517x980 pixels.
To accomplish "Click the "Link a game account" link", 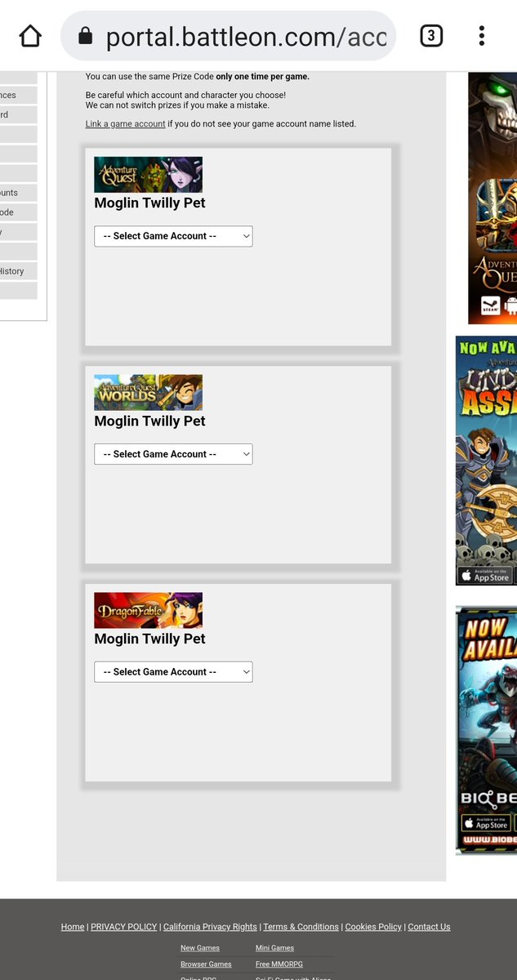I will [x=125, y=124].
